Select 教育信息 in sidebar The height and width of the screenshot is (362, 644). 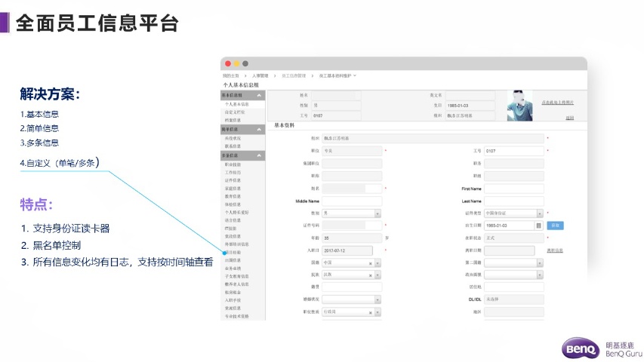click(233, 196)
